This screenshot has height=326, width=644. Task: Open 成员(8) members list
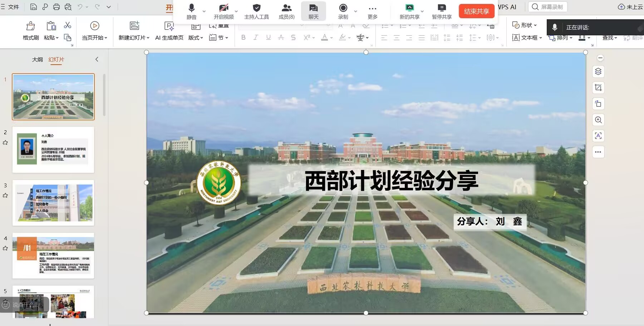click(x=286, y=11)
